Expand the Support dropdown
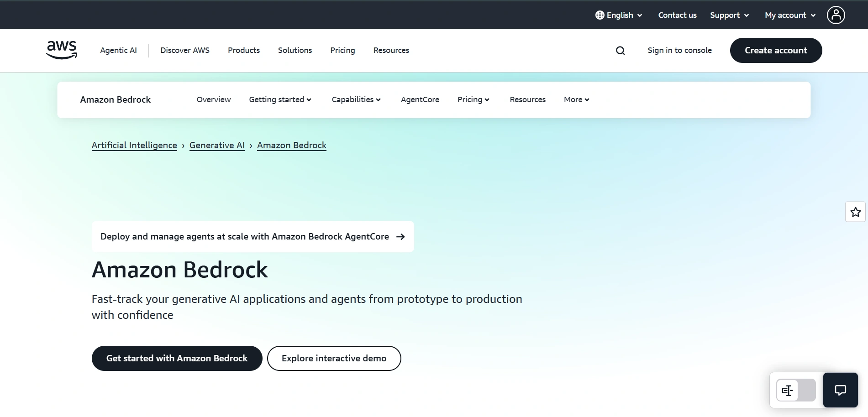Screen dimensions: 868x417 pyautogui.click(x=729, y=15)
